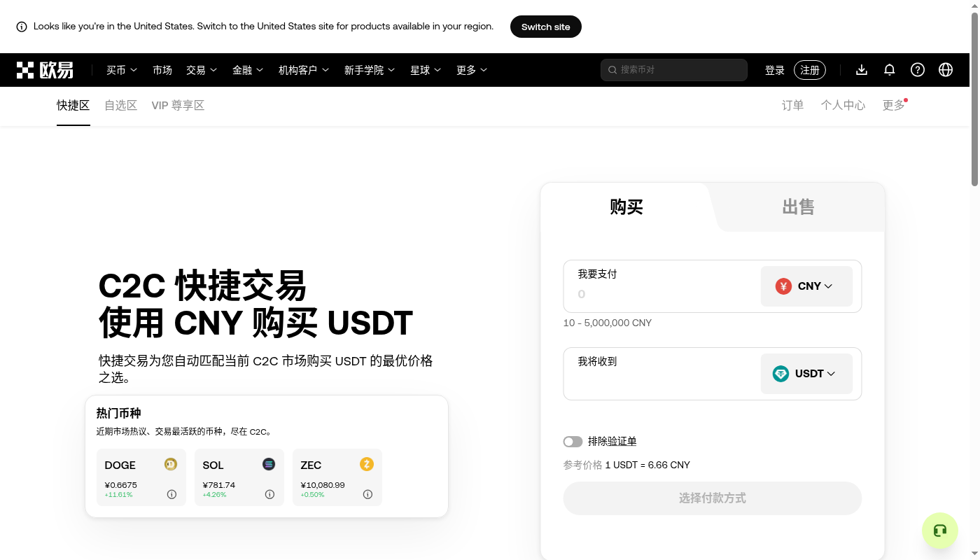Click the SOL coin icon
The width and height of the screenshot is (980, 560).
269,464
